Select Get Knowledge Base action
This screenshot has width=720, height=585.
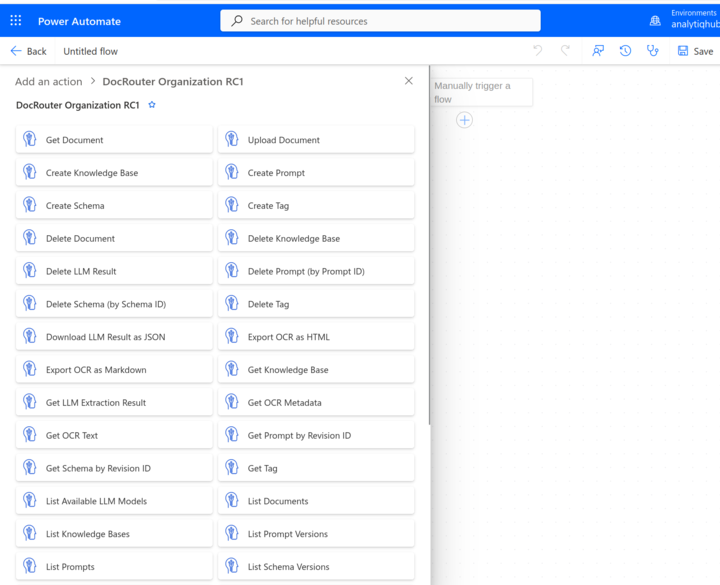[316, 370]
